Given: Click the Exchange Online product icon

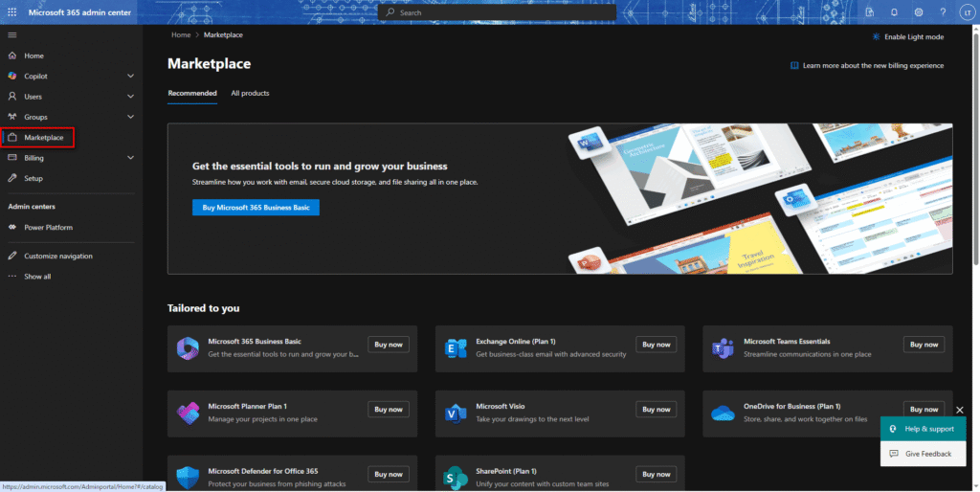Looking at the screenshot, I should (455, 348).
